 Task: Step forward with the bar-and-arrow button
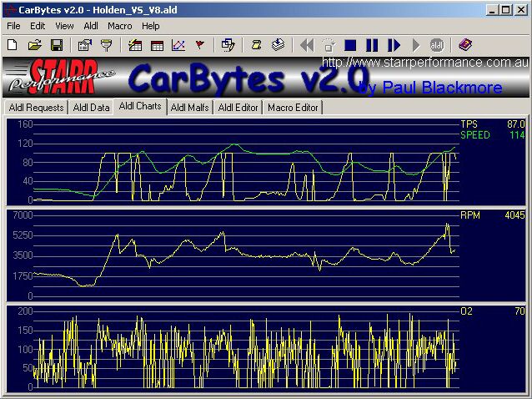click(394, 45)
